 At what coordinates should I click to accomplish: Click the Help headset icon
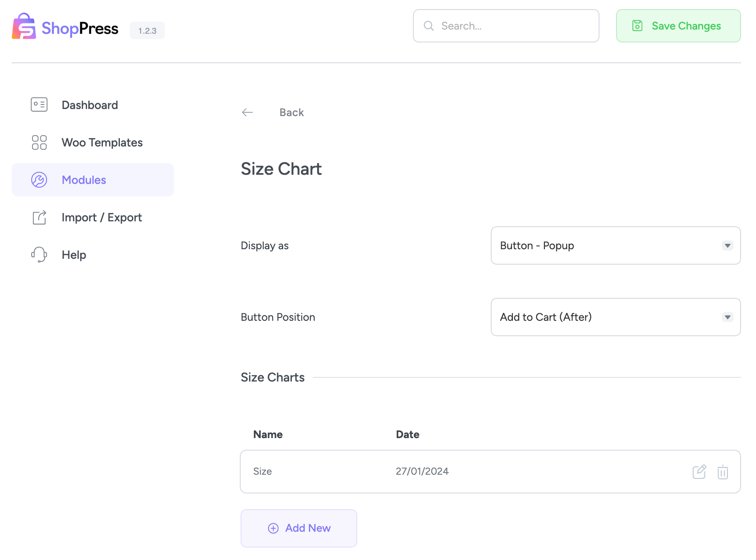point(39,255)
